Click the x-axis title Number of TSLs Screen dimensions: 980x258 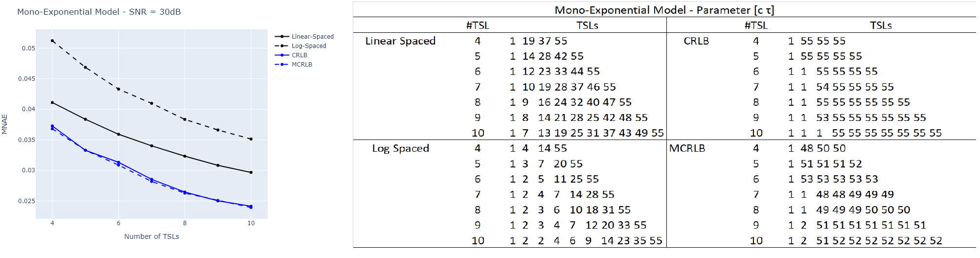(x=152, y=236)
